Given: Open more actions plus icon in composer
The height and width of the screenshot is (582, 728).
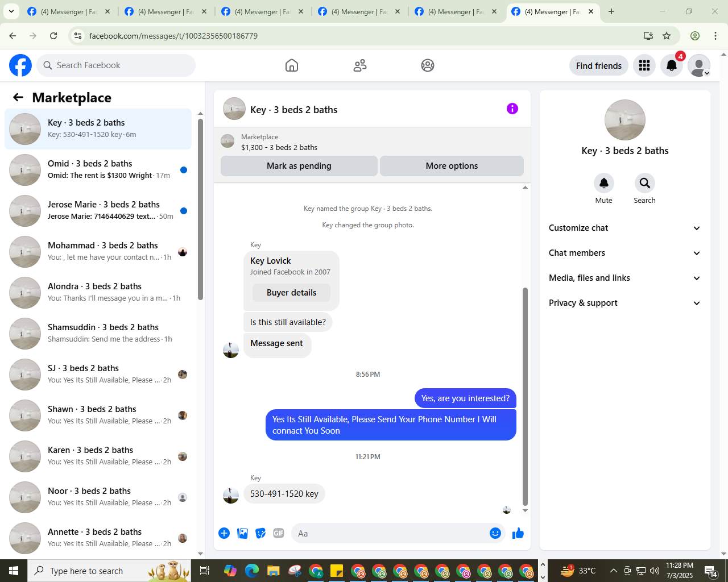Looking at the screenshot, I should (x=224, y=533).
